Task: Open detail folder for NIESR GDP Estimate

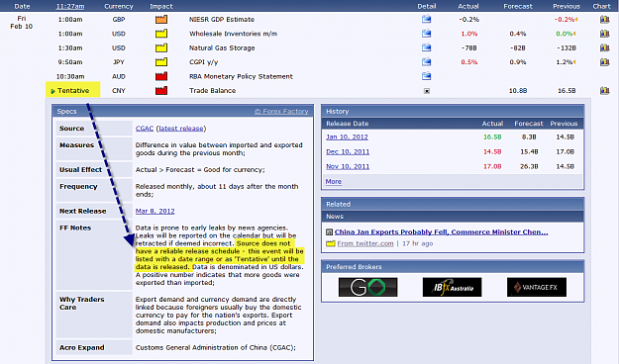Action: point(426,19)
